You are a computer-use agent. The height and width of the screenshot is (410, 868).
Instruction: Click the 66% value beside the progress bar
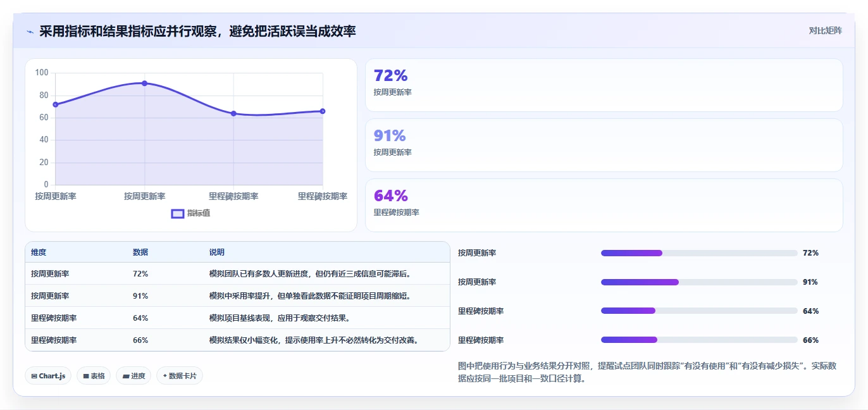tap(810, 340)
